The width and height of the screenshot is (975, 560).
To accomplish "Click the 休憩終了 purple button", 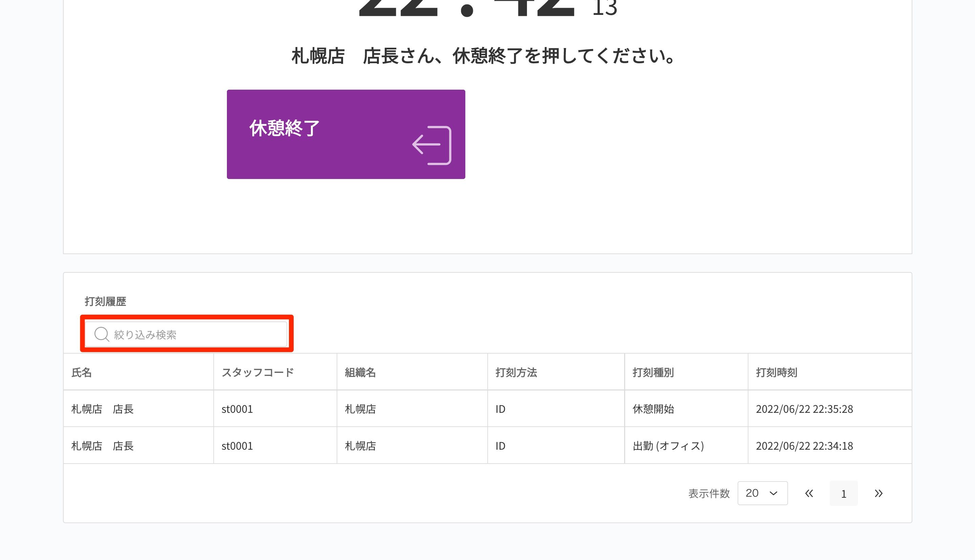I will click(x=345, y=134).
